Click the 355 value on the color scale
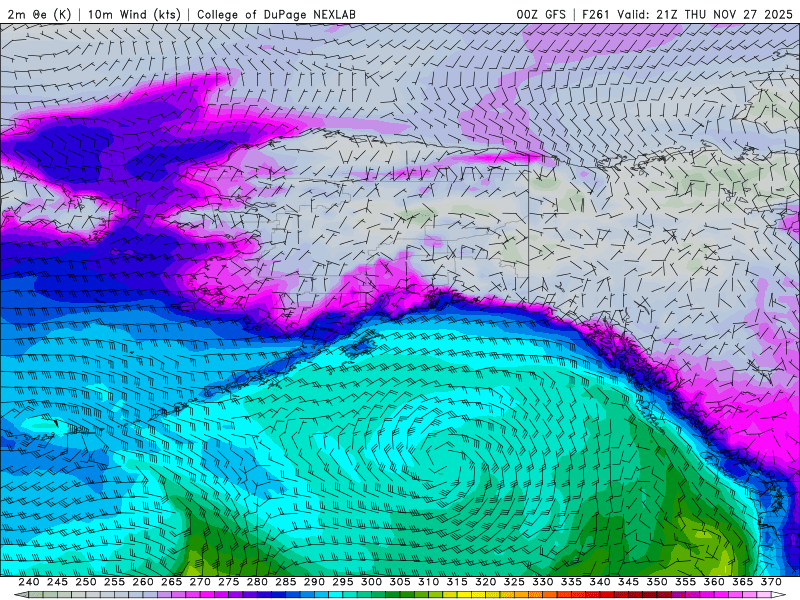800x600 pixels. [x=686, y=582]
